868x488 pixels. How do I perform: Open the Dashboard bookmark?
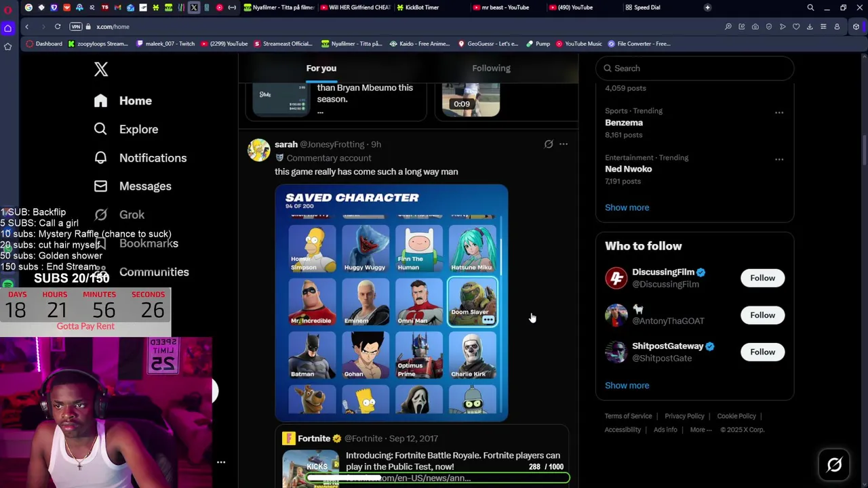pyautogui.click(x=45, y=43)
